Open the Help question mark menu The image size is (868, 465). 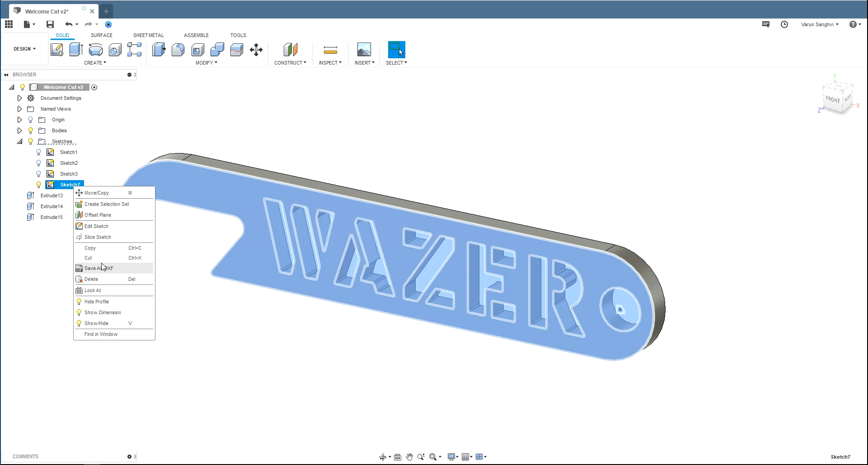[x=855, y=24]
